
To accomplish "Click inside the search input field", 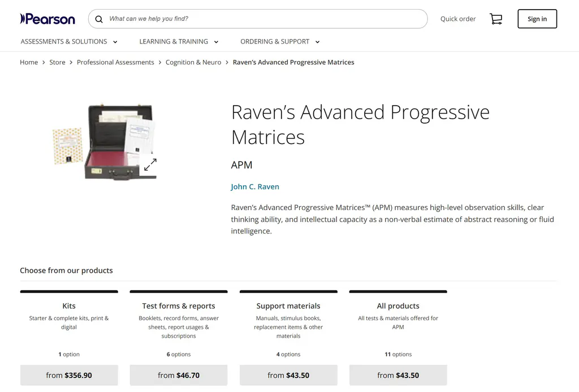I will click(254, 19).
